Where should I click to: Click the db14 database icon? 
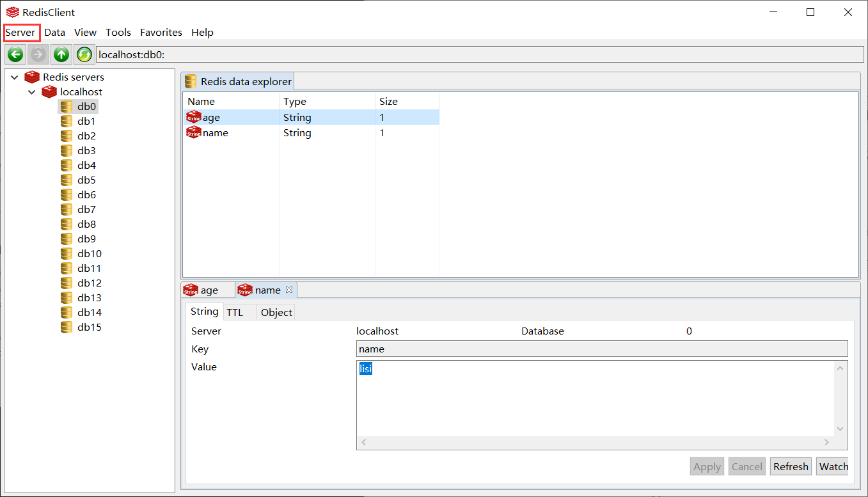[x=67, y=312]
